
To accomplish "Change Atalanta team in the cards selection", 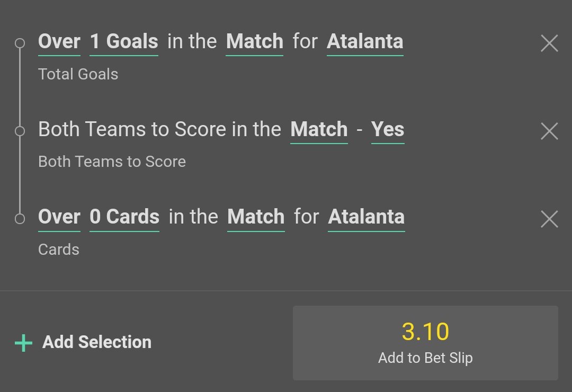I will 367,217.
